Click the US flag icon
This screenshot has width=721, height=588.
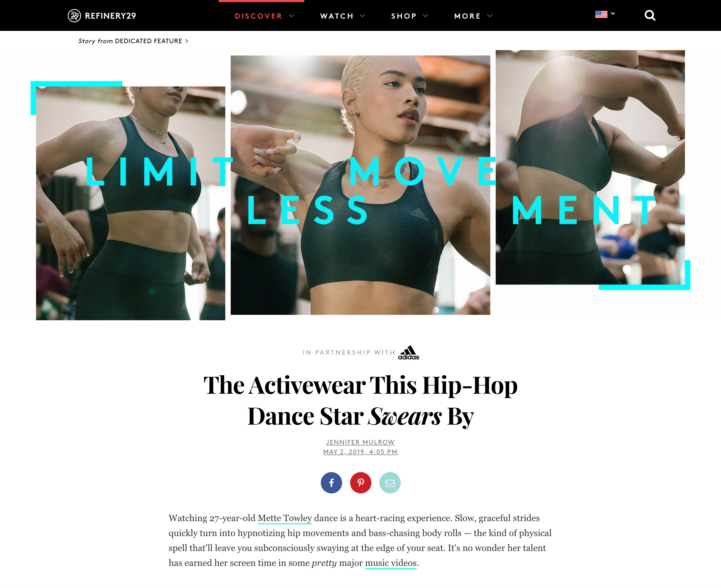pos(601,15)
